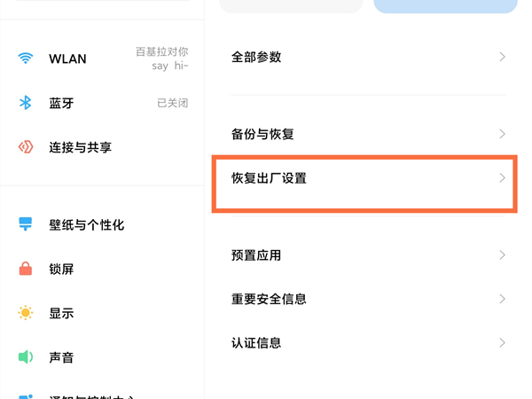Tap the 预置应用 chevron arrow
532x399 pixels.
click(x=502, y=255)
